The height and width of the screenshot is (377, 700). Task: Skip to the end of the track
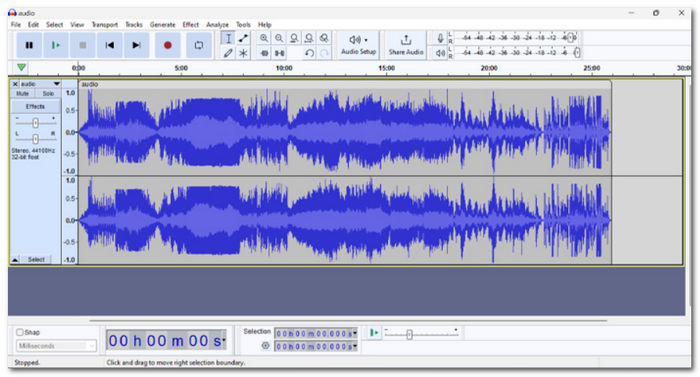pos(136,45)
